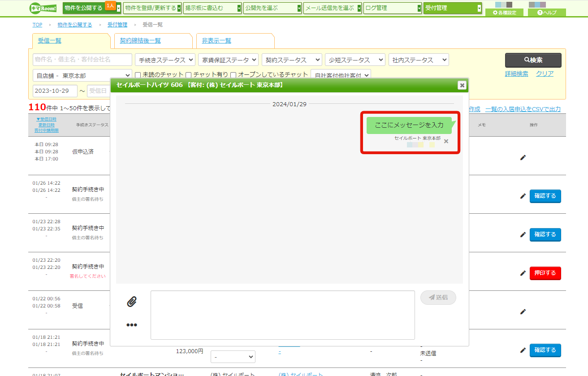Click クリア link to reset filters
Screen dimensions: 588x376
click(x=545, y=74)
